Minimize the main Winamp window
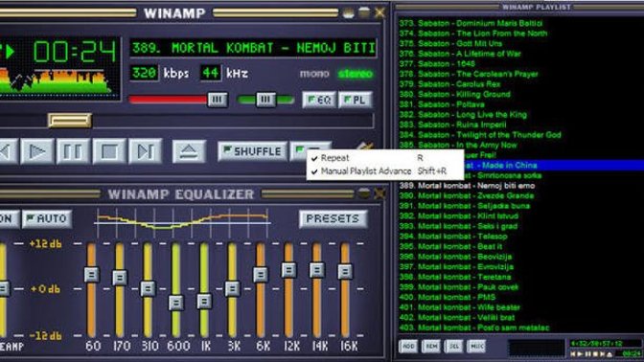 [x=348, y=13]
